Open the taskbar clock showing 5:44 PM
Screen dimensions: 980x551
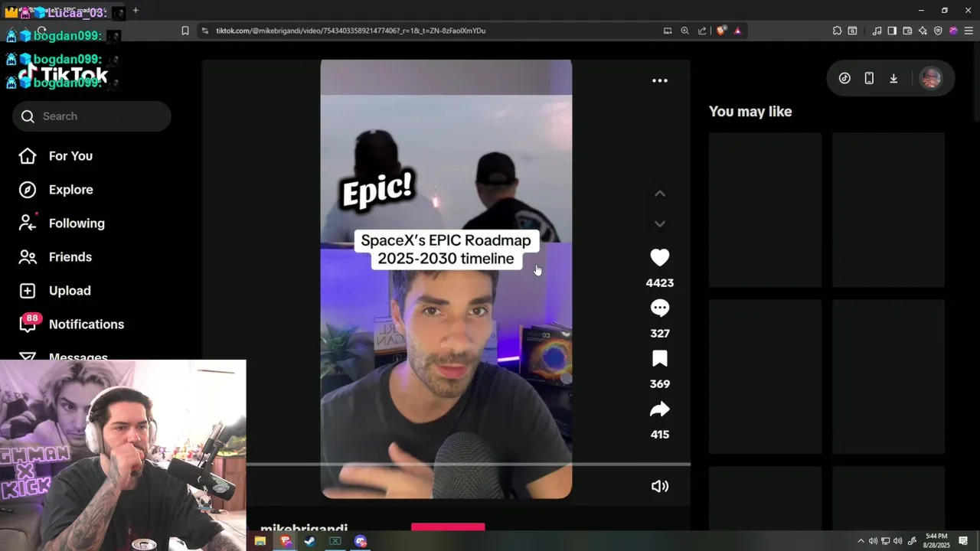click(x=936, y=541)
